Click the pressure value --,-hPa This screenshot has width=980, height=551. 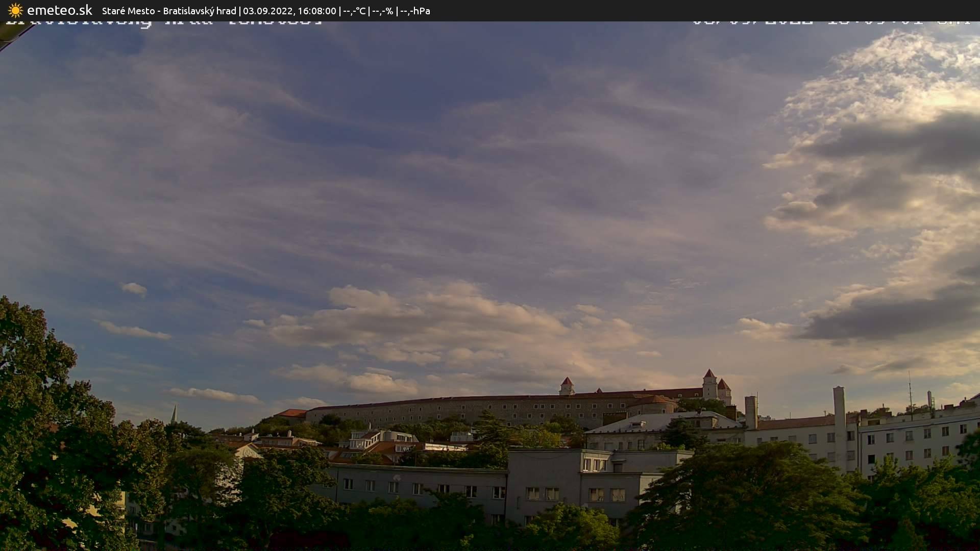point(416,10)
